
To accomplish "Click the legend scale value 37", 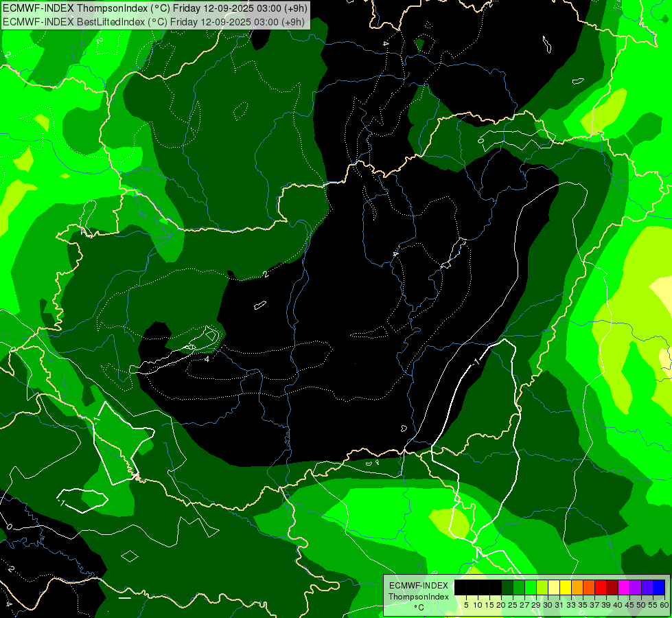I will point(594,605).
